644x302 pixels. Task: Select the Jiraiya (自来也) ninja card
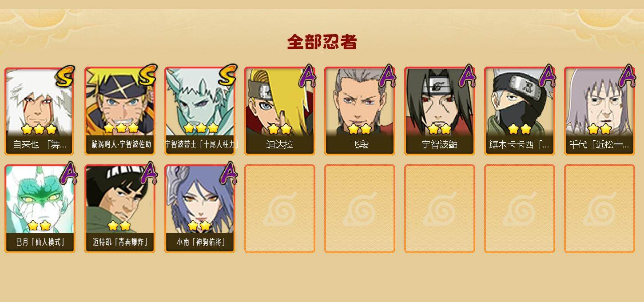40,111
